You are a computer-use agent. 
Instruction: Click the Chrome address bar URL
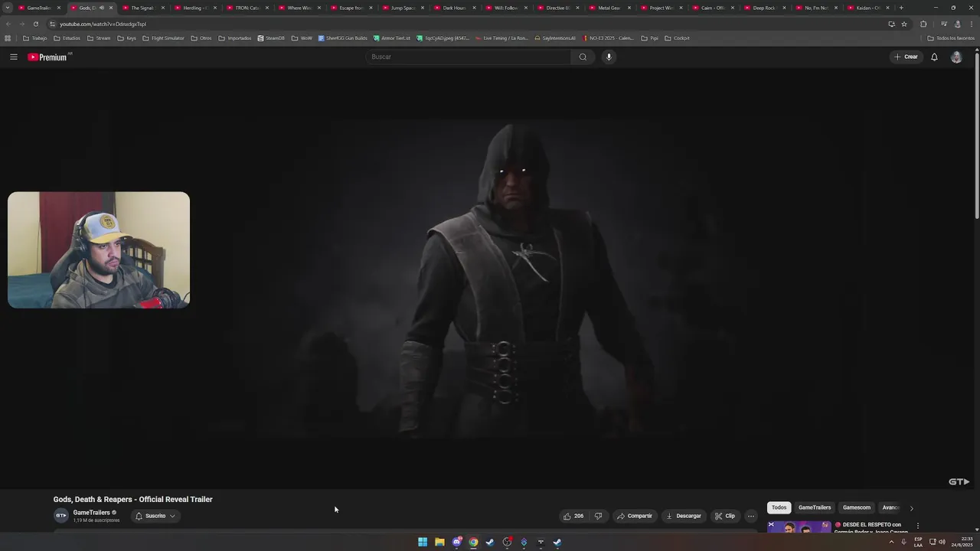pos(103,24)
